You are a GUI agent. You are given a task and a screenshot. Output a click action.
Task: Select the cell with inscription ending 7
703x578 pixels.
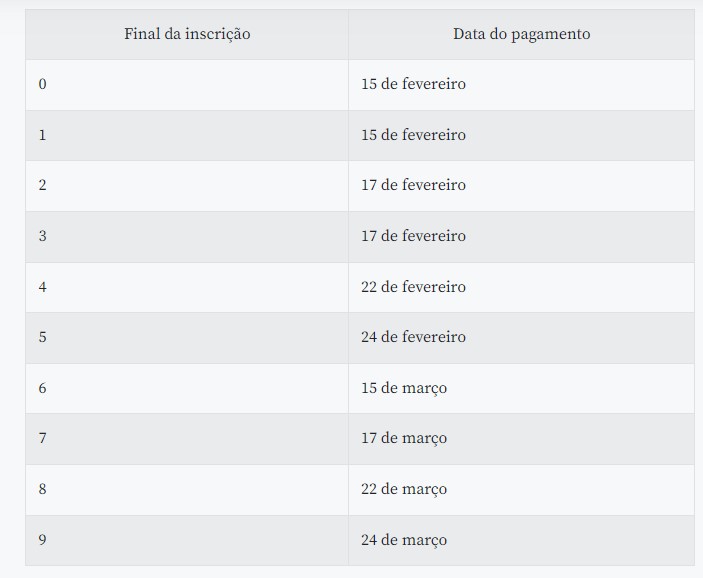click(x=42, y=438)
